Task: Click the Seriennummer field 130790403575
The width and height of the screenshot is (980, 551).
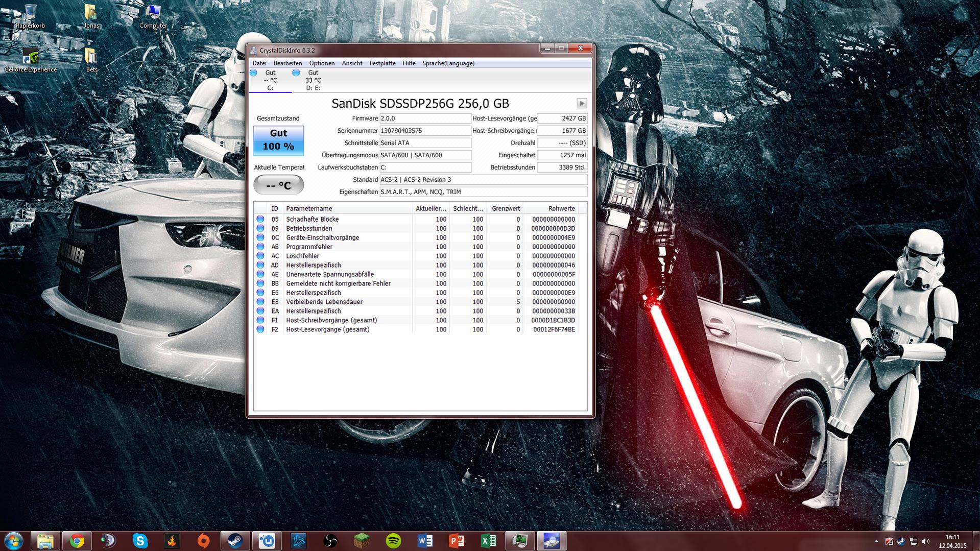Action: (425, 131)
